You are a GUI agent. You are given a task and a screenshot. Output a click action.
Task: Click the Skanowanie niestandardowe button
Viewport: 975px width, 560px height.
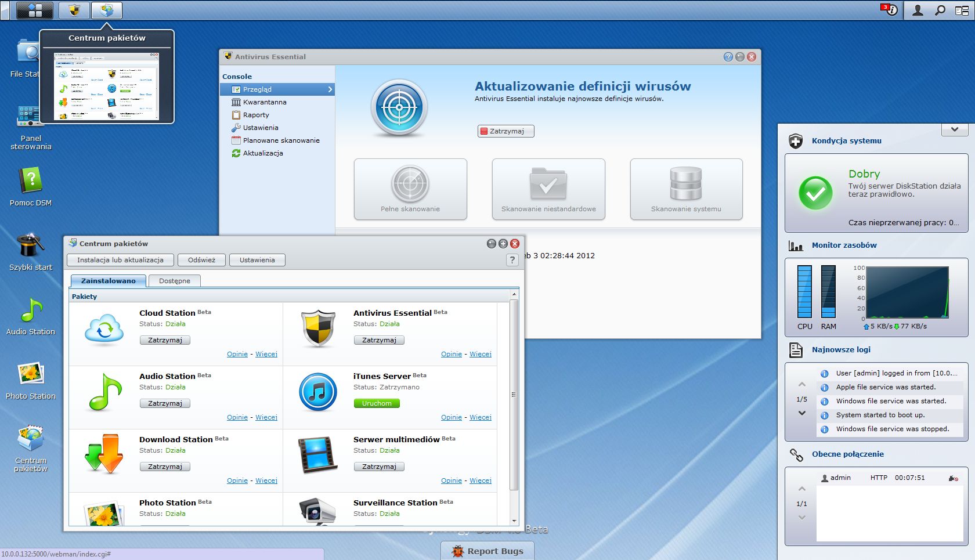tap(548, 189)
